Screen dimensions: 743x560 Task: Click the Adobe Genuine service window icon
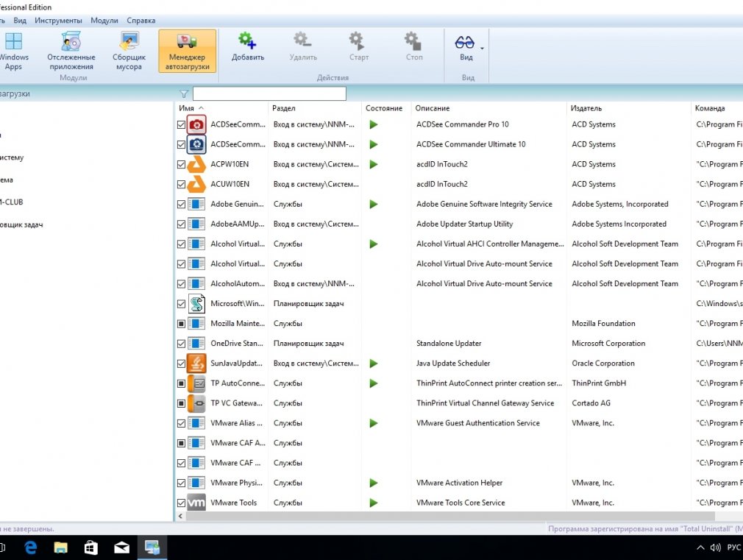196,205
